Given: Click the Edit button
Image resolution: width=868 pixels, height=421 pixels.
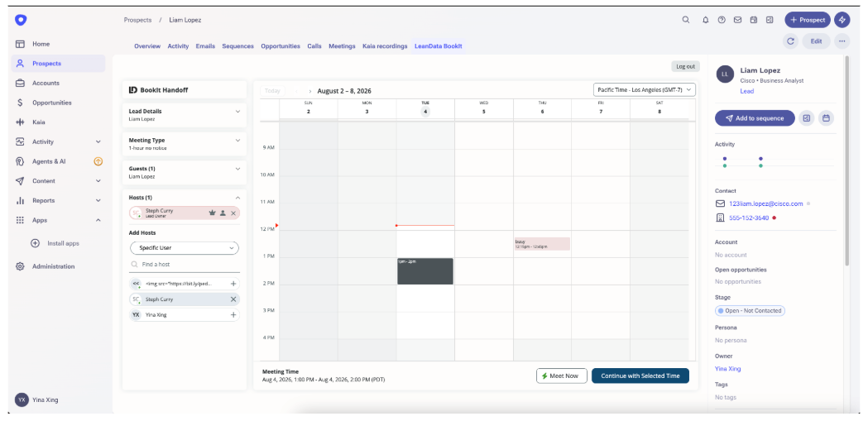Looking at the screenshot, I should pyautogui.click(x=817, y=41).
